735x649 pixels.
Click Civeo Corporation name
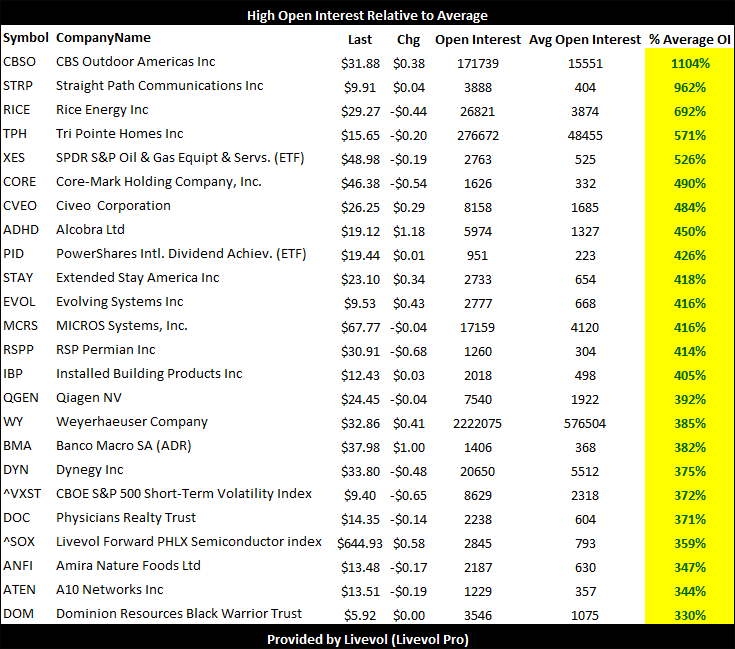[x=113, y=206]
